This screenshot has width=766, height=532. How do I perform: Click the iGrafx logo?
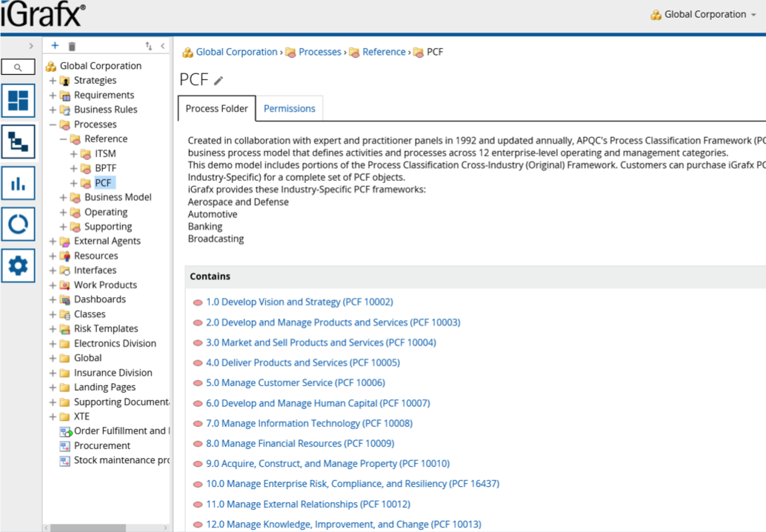click(43, 15)
